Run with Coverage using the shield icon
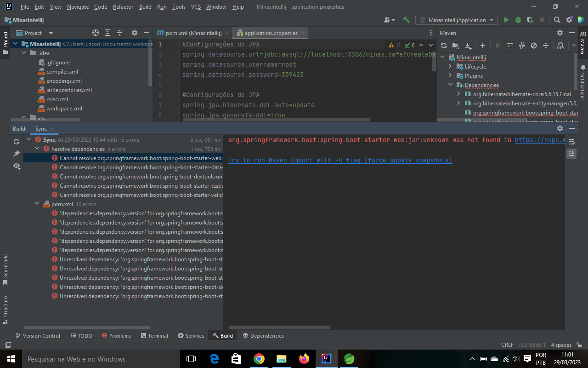Screen dimensions: 588x368 click(530, 20)
